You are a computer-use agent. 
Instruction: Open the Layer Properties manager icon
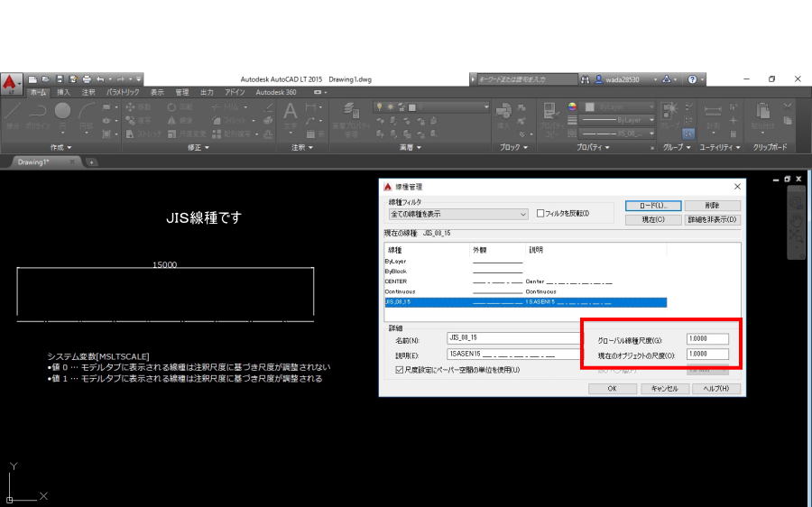352,111
